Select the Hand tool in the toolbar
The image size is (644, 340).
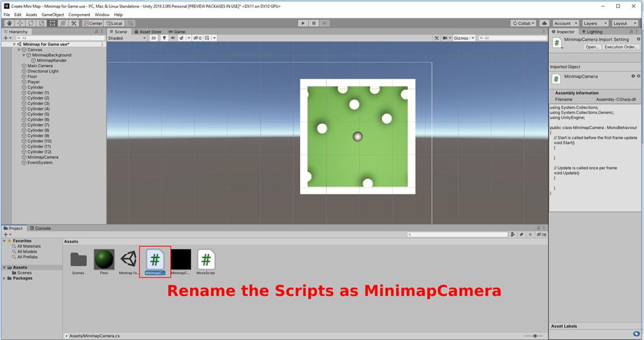[x=9, y=23]
